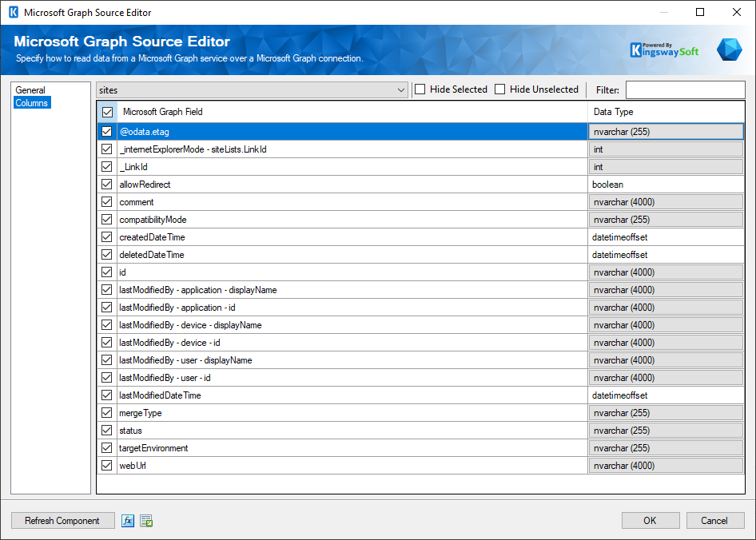Viewport: 756px width, 540px height.
Task: Open the expression editor (fx icon)
Action: click(127, 520)
